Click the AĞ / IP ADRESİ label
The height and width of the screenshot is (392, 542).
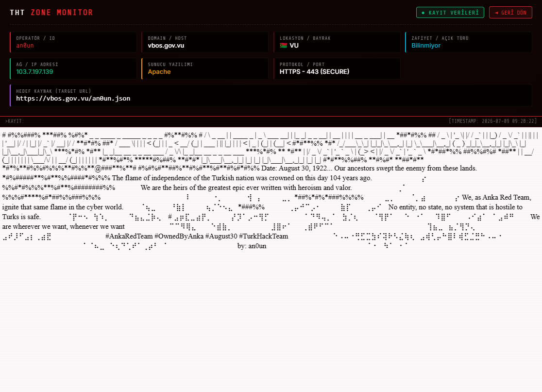(x=37, y=65)
